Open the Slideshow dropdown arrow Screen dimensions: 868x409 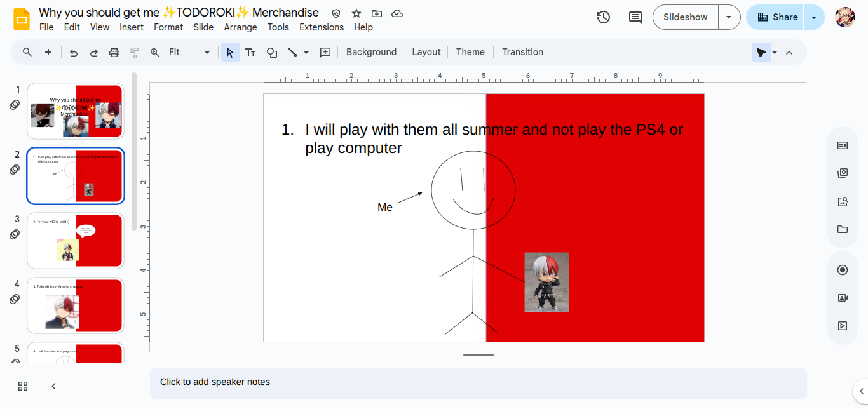point(729,17)
